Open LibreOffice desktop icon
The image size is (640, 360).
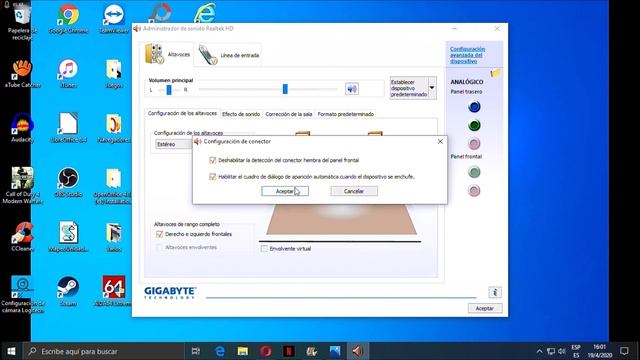click(x=68, y=128)
